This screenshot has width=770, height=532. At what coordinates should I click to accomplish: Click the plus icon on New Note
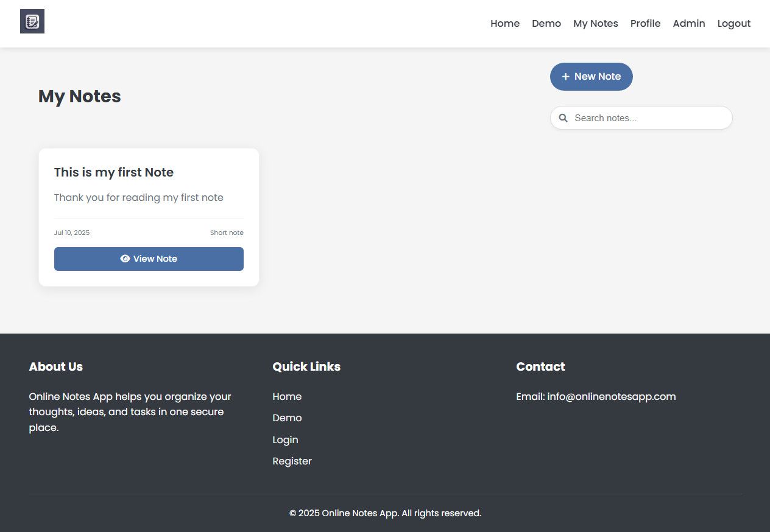point(565,77)
